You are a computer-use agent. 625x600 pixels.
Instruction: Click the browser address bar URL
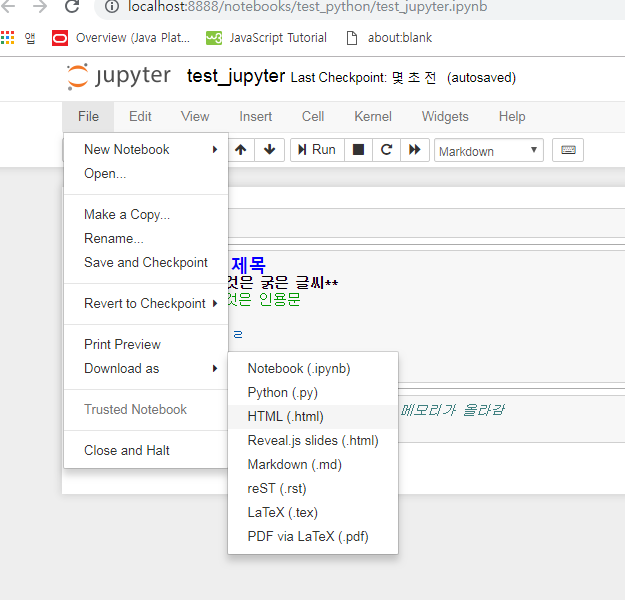pos(307,6)
